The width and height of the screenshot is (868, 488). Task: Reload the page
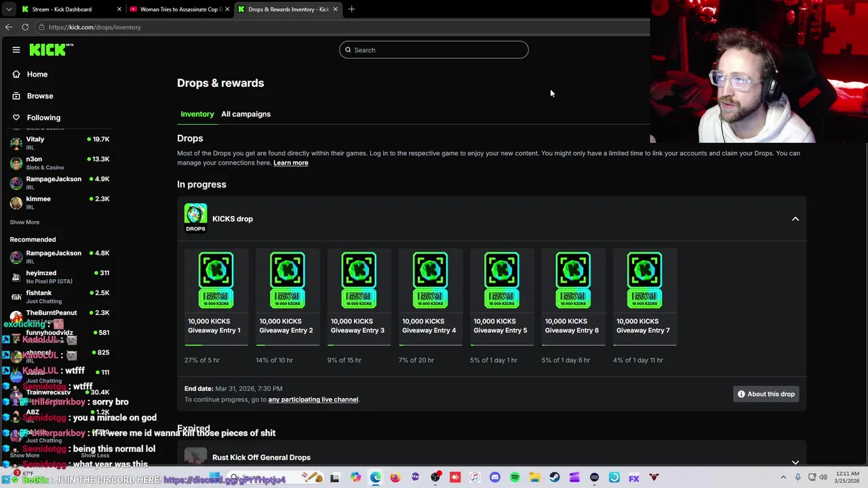[25, 27]
